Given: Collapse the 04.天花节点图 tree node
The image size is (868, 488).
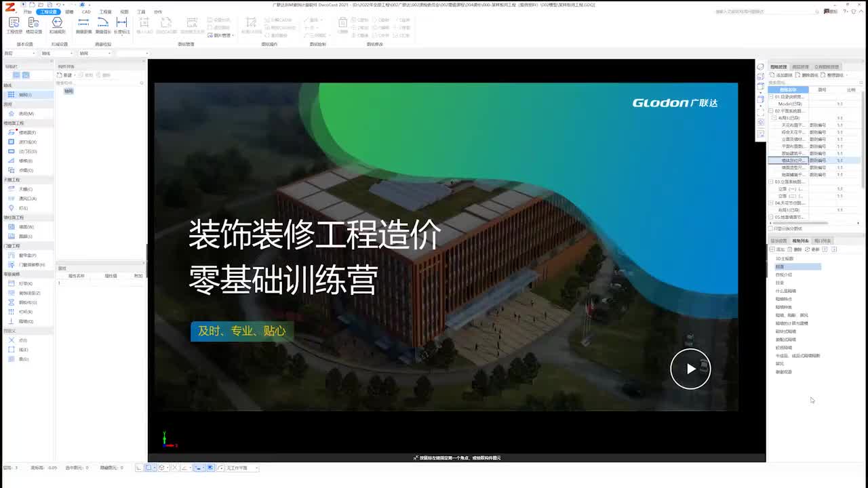Looking at the screenshot, I should click(x=771, y=203).
